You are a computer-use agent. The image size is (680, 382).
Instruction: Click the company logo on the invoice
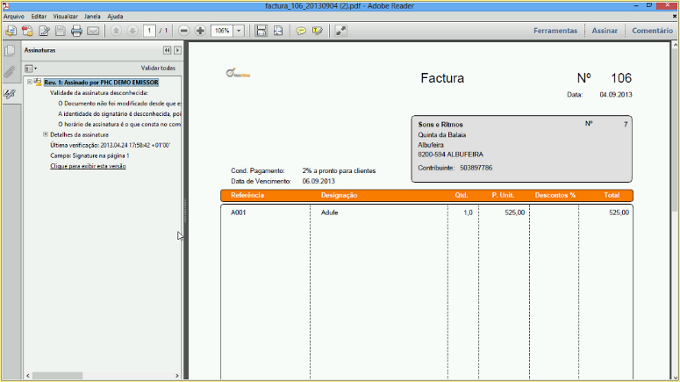(238, 73)
